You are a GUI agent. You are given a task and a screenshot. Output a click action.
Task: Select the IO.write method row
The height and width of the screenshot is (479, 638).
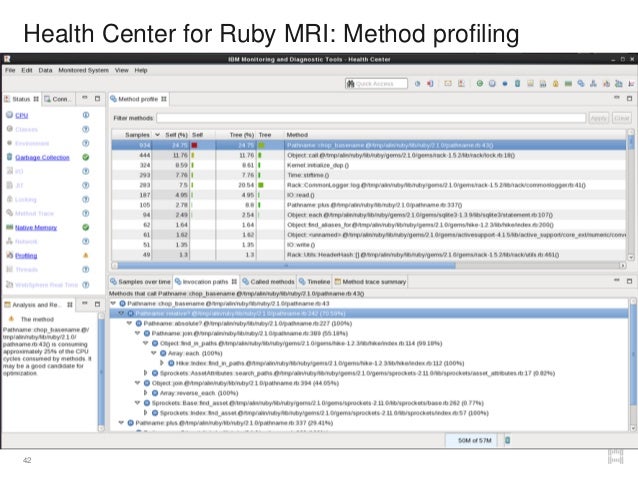[369, 245]
